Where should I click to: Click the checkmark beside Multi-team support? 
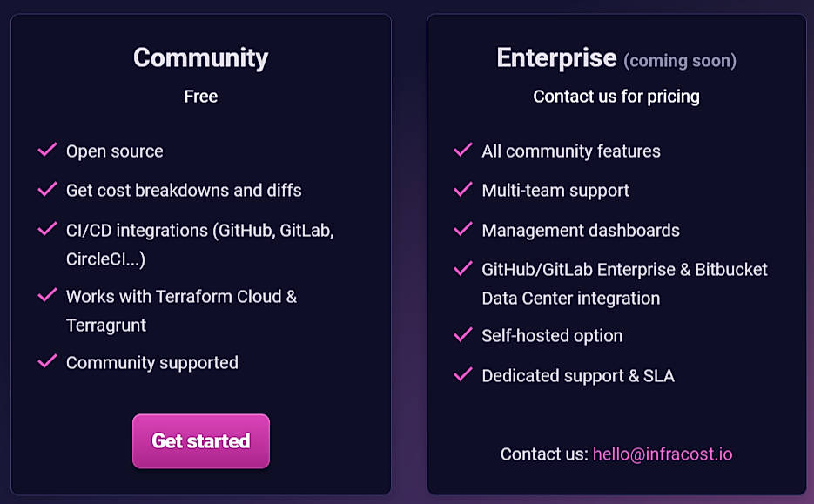[463, 189]
